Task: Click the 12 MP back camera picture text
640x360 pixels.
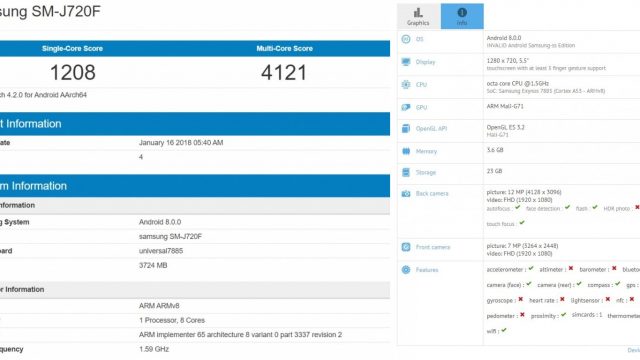Action: (x=524, y=192)
